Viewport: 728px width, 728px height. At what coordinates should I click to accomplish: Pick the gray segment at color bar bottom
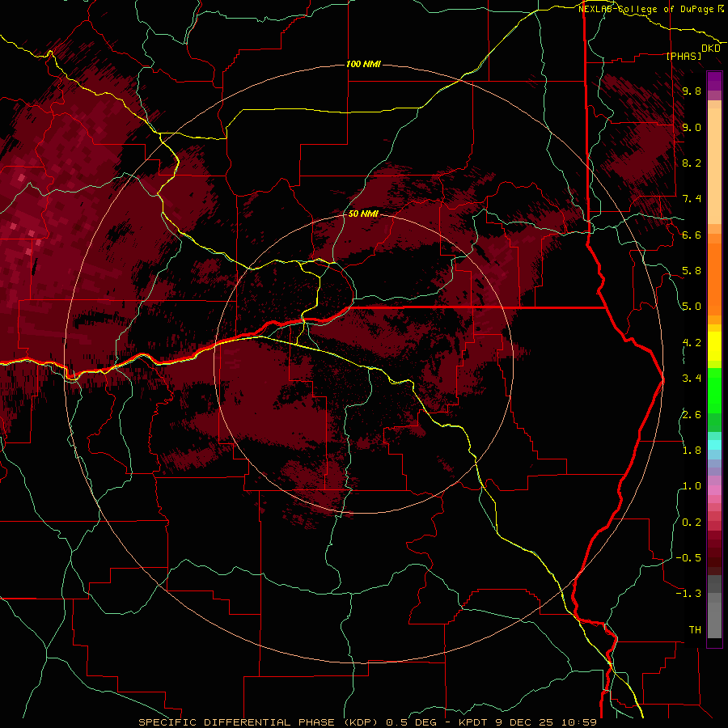pyautogui.click(x=714, y=616)
